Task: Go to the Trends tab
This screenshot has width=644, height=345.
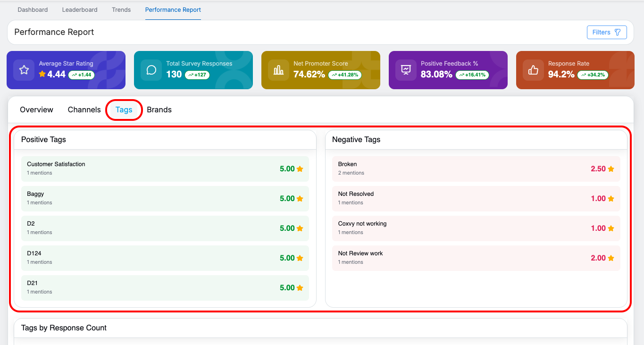Action: (121, 9)
